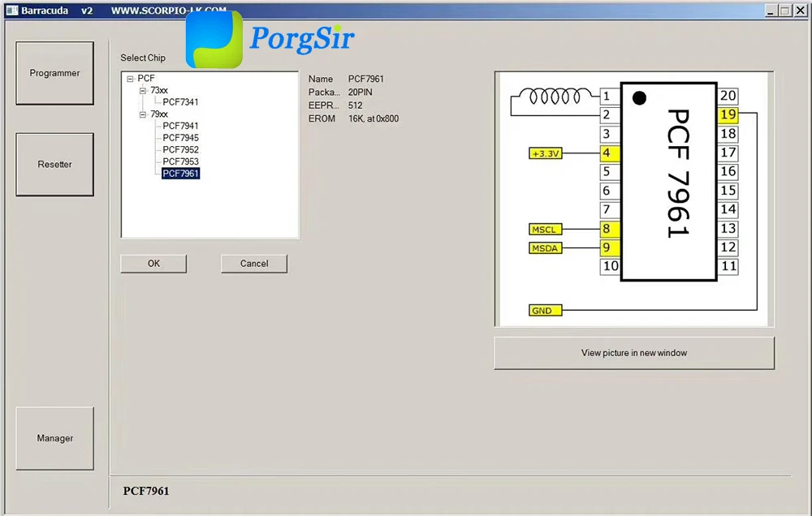Collapse the PCF root tree node
This screenshot has height=516, width=812.
tap(130, 79)
